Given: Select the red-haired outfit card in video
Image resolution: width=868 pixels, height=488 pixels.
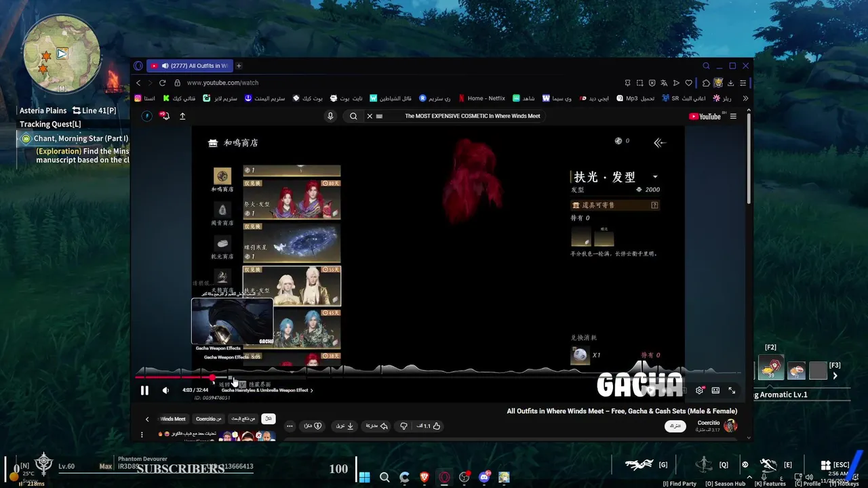Looking at the screenshot, I should pos(292,199).
